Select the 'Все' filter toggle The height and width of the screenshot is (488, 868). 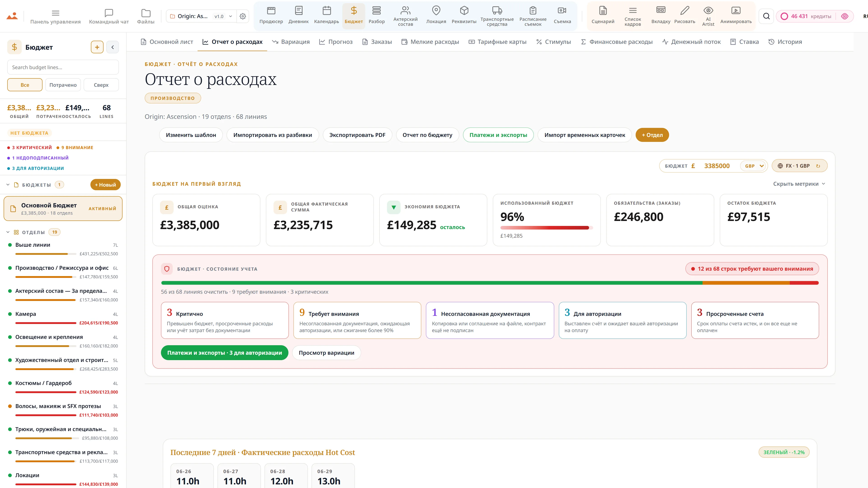pos(25,85)
